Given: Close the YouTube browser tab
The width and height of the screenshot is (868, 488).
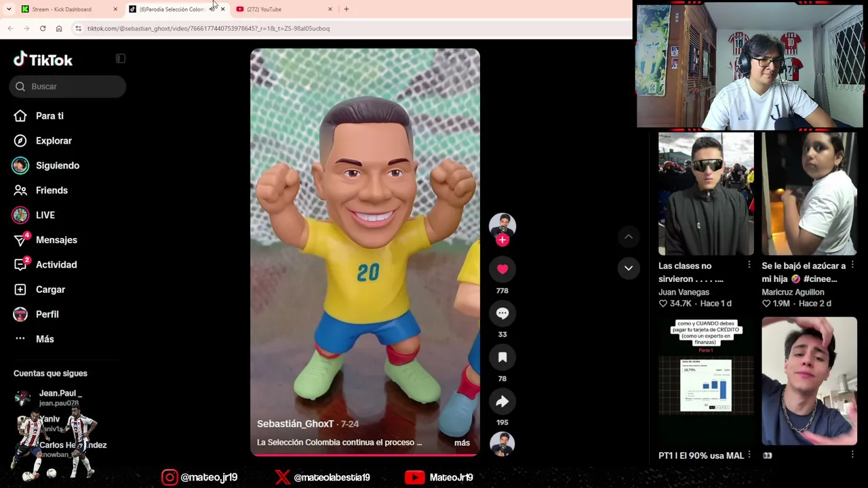Looking at the screenshot, I should pyautogui.click(x=330, y=9).
